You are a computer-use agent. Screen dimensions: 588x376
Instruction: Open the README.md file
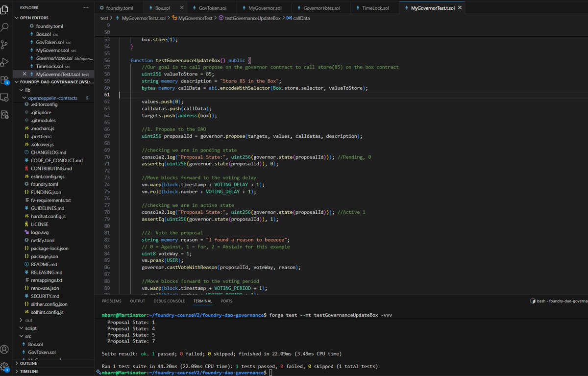point(44,264)
